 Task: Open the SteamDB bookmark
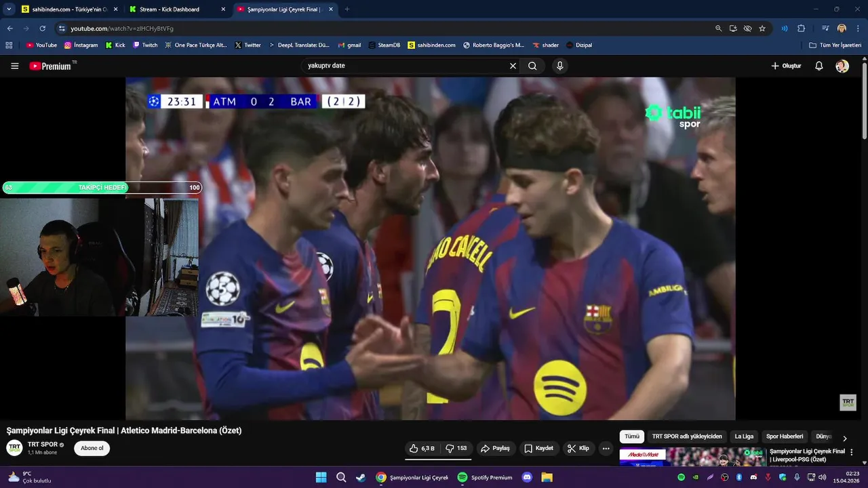384,45
